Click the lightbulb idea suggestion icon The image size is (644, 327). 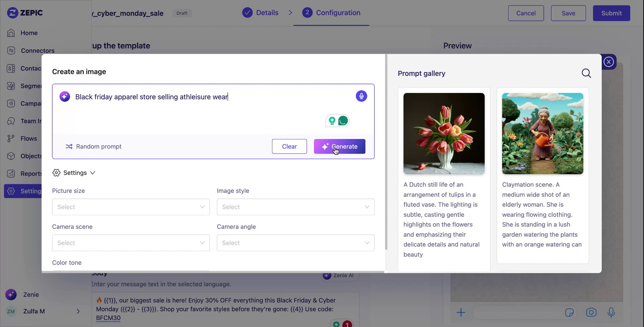coord(332,120)
